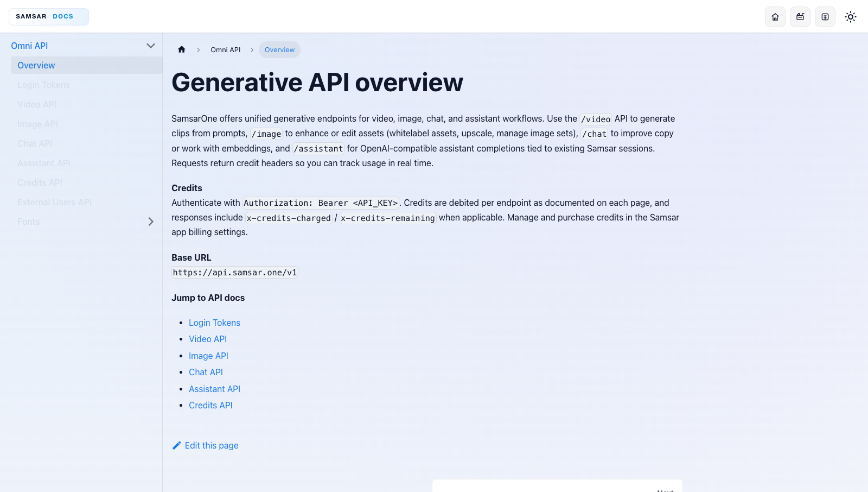Screen dimensions: 868x492
Task: Click Omni API in the breadcrumb trail
Action: pyautogui.click(x=225, y=49)
